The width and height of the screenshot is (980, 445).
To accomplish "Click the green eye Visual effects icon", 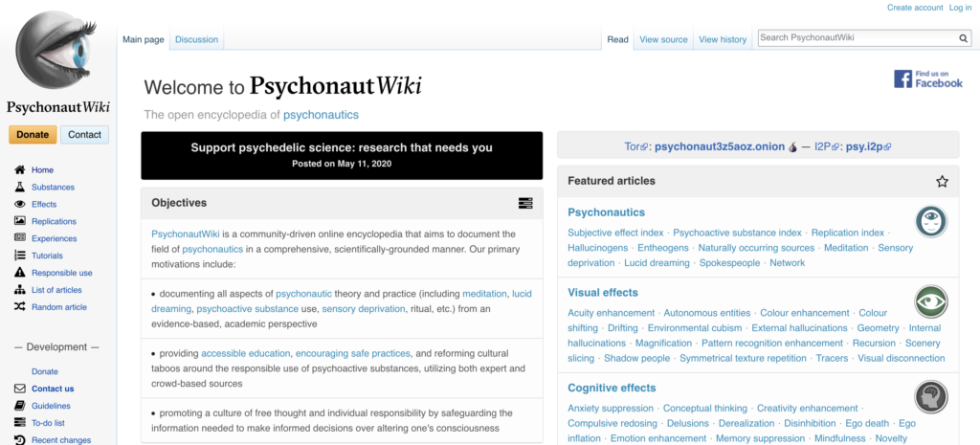I will pyautogui.click(x=931, y=301).
